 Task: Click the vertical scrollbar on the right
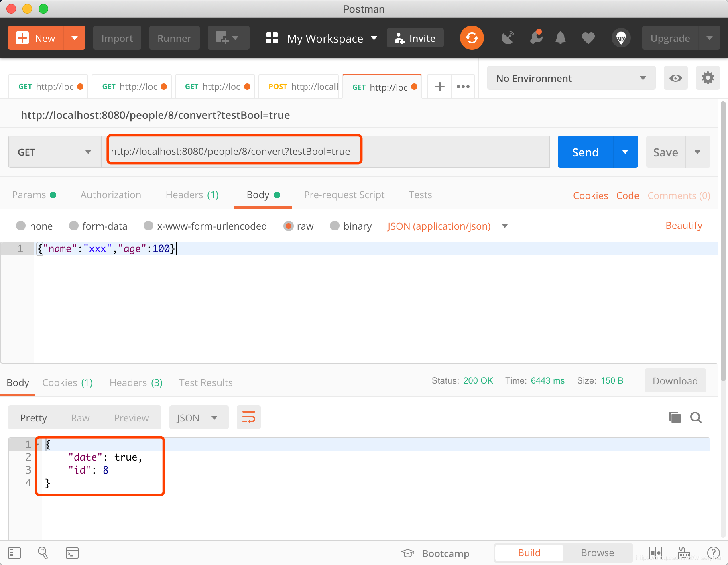723,241
